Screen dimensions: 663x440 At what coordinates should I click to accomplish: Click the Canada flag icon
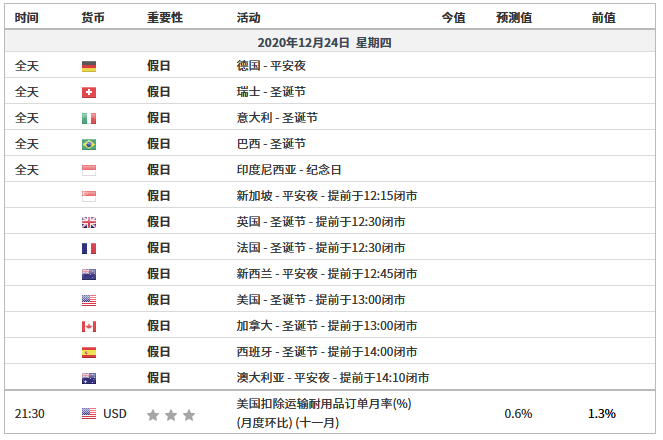pos(89,326)
